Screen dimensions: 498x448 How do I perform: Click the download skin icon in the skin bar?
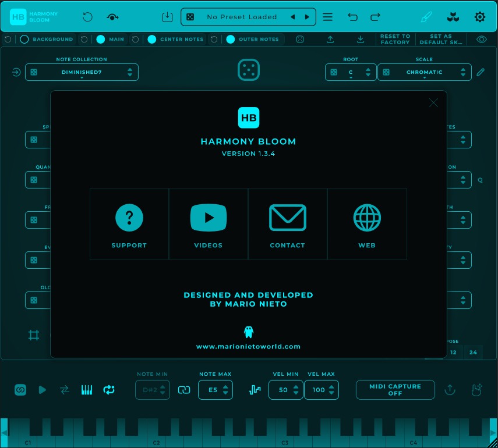pyautogui.click(x=361, y=40)
